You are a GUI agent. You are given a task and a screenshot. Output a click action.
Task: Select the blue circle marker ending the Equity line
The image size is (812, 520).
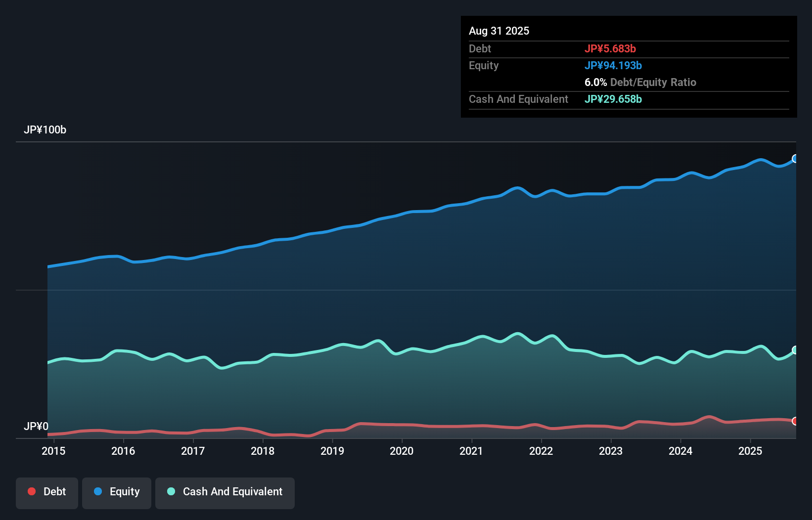point(795,159)
